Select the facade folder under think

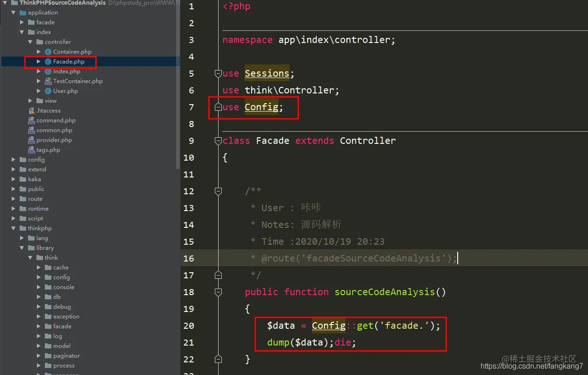pyautogui.click(x=62, y=326)
